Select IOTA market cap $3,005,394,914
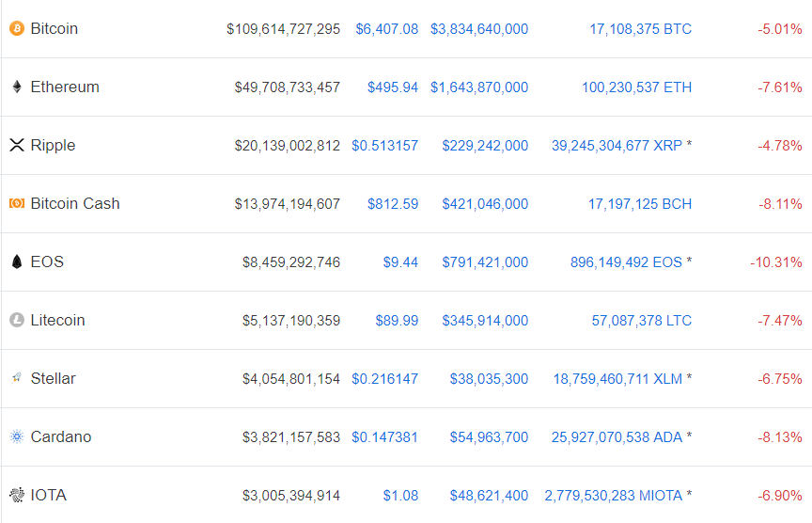The height and width of the screenshot is (523, 812). click(x=291, y=496)
